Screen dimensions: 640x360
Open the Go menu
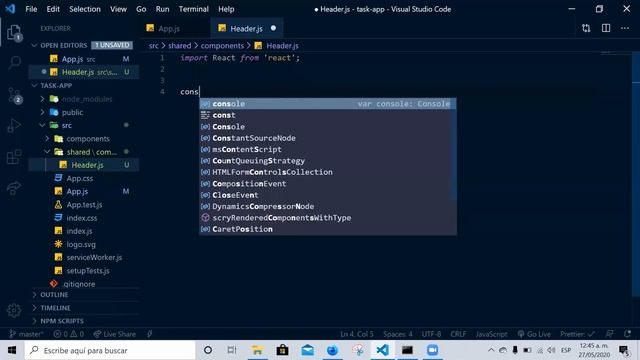[x=141, y=9]
